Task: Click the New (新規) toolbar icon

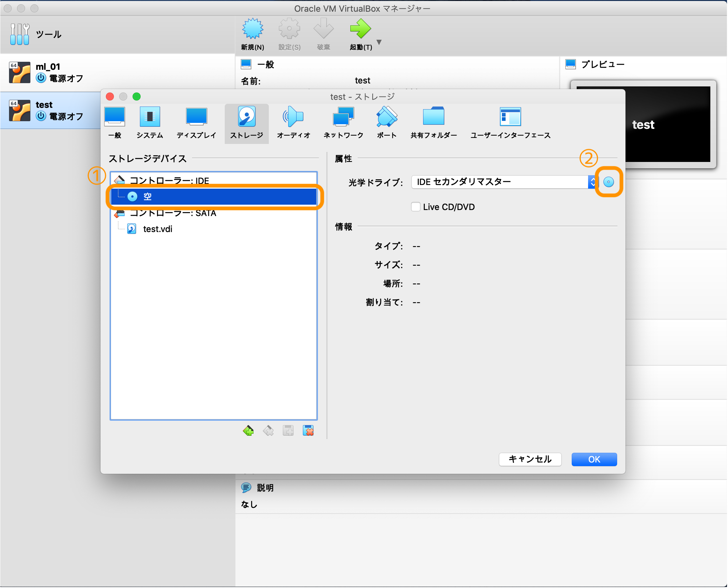Action: pyautogui.click(x=252, y=29)
